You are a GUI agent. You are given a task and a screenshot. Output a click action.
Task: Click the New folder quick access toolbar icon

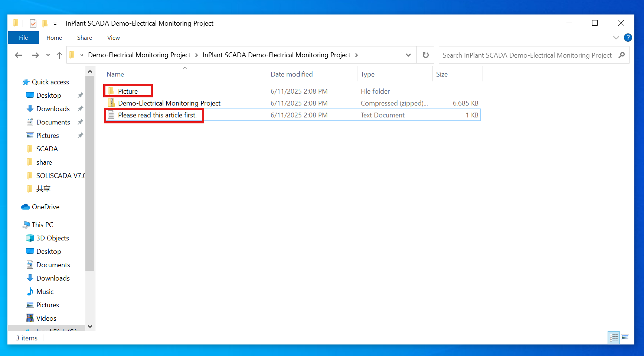click(45, 23)
